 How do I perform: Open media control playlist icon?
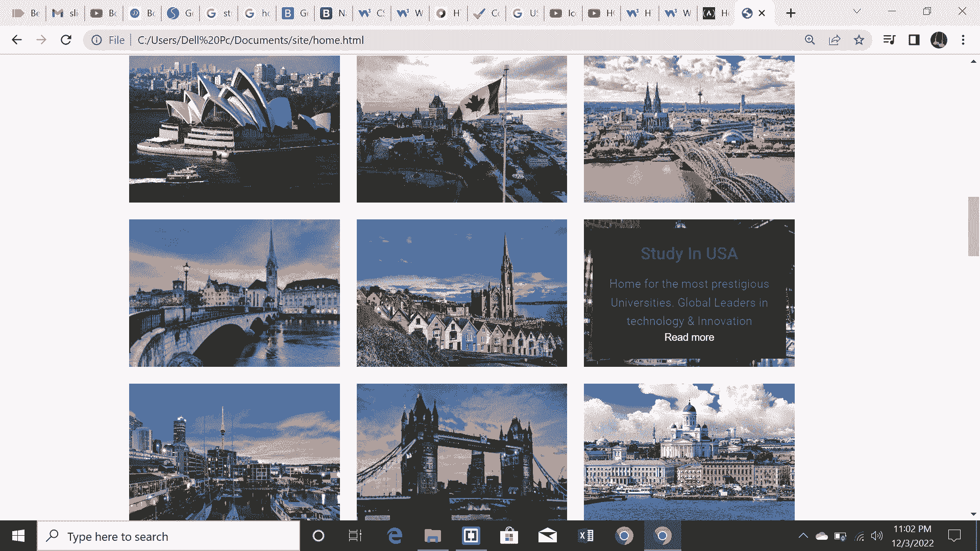pos(889,40)
